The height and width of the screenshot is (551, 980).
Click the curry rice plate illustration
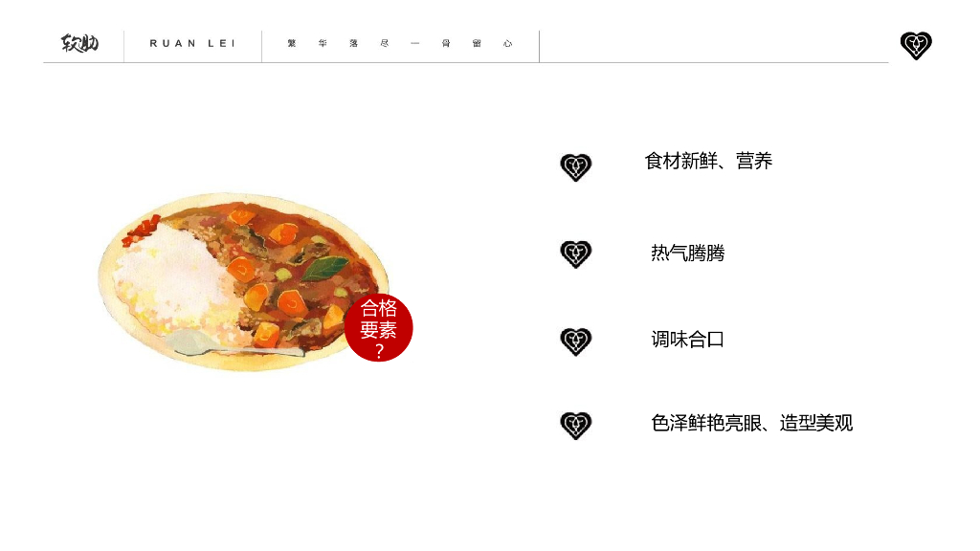pyautogui.click(x=244, y=282)
